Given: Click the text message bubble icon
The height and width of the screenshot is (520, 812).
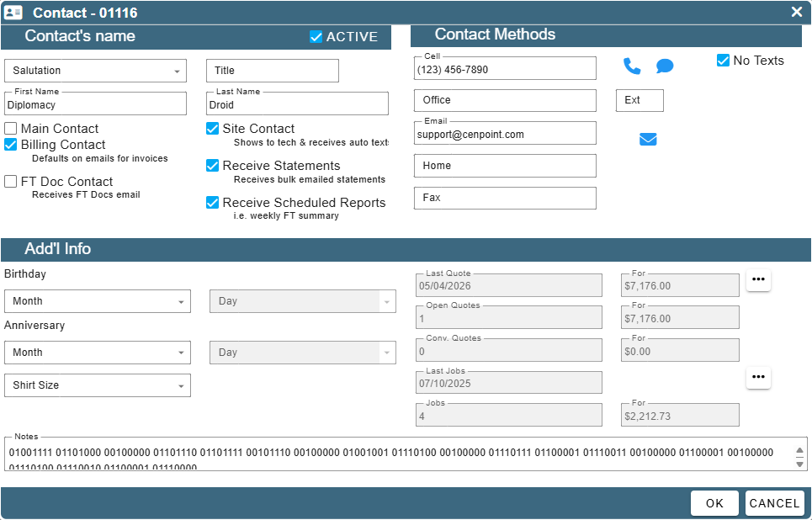Looking at the screenshot, I should [665, 66].
